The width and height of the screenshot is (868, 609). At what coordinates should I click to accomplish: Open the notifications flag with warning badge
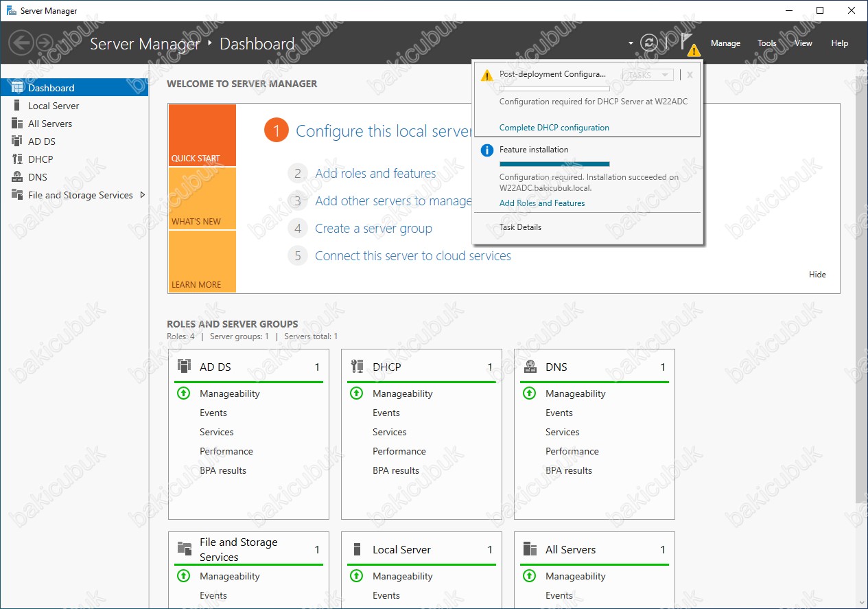(690, 44)
